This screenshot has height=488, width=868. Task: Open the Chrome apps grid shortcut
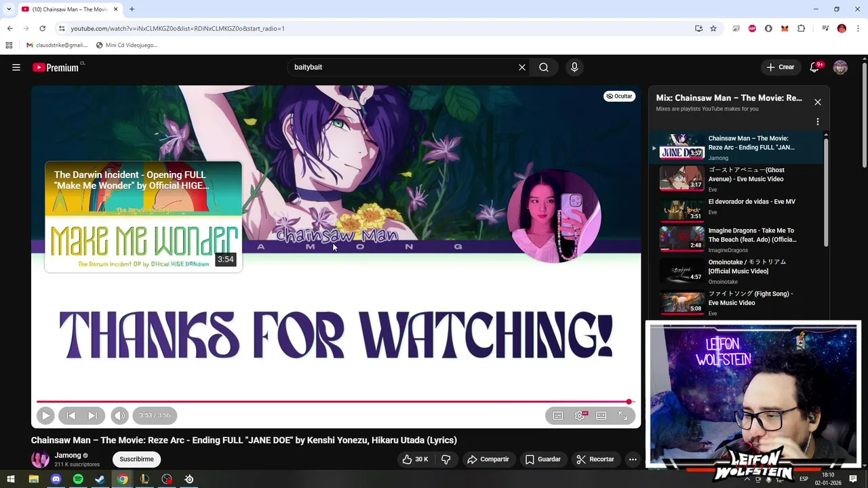[x=9, y=45]
